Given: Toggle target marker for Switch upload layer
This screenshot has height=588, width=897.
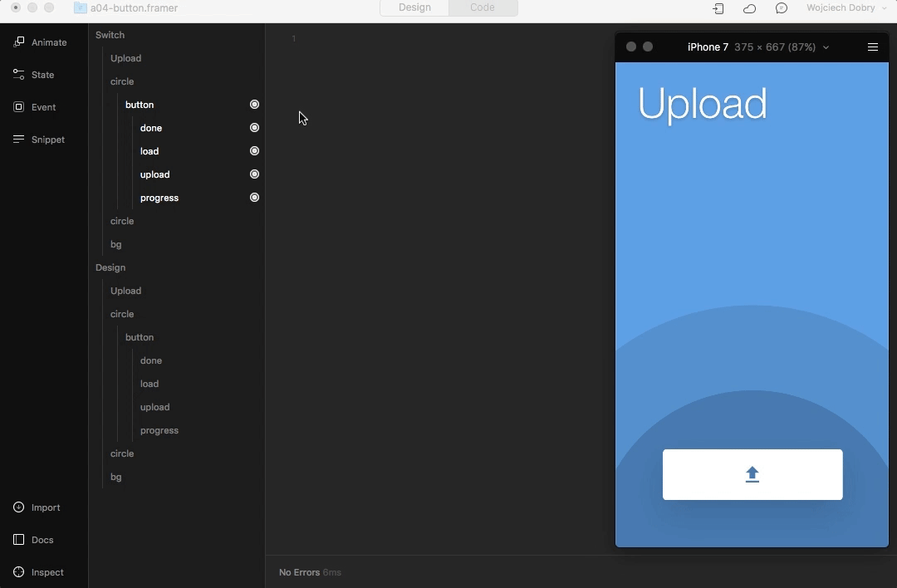Looking at the screenshot, I should coord(255,174).
